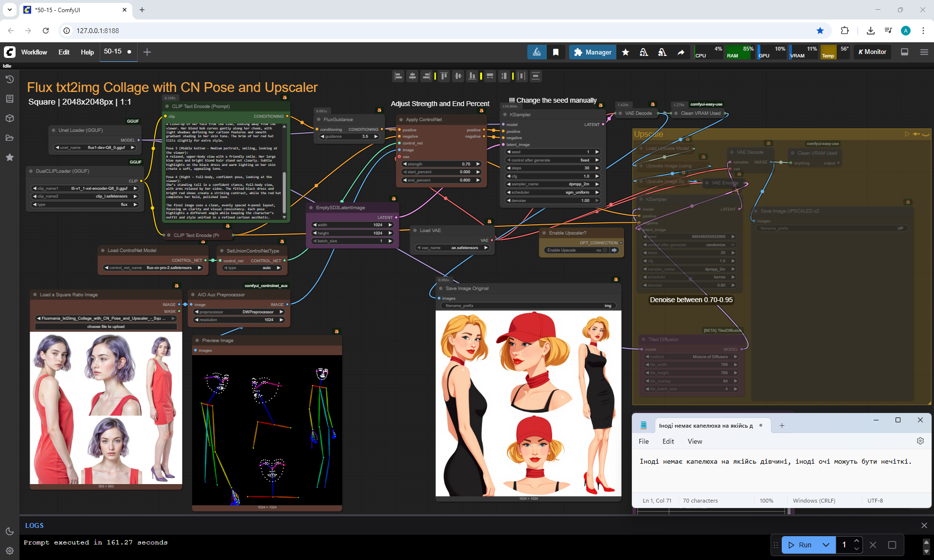
Task: Open the ComfyUI Manager
Action: point(592,52)
